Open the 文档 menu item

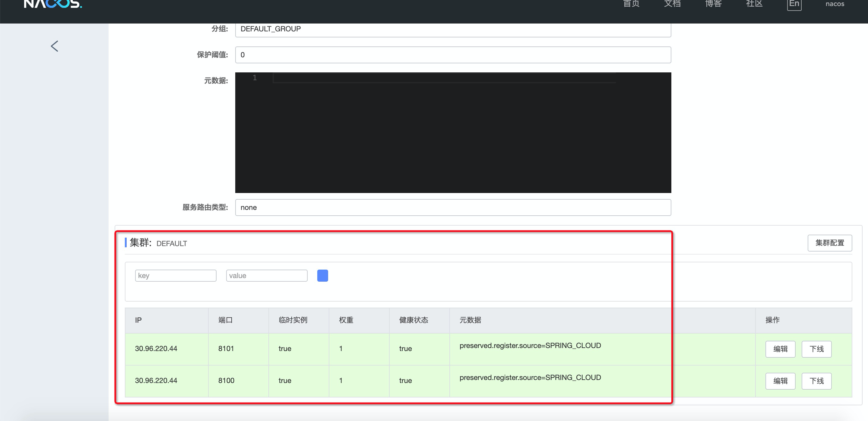672,4
